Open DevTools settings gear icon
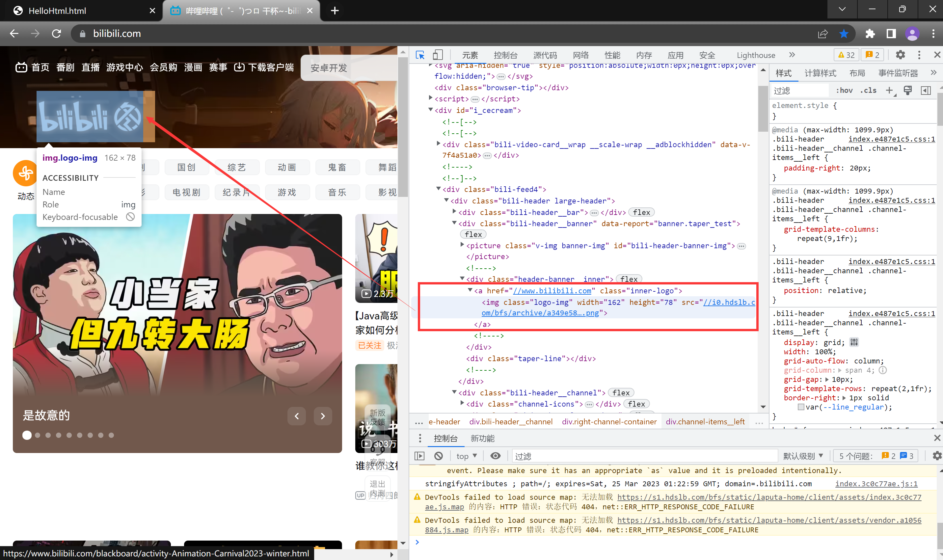This screenshot has height=560, width=943. coord(900,55)
